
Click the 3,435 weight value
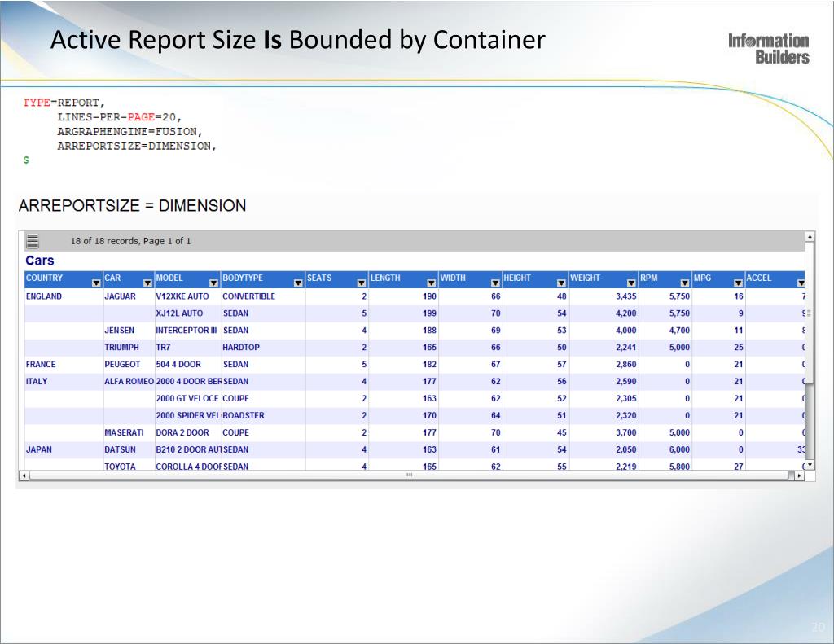click(x=626, y=296)
